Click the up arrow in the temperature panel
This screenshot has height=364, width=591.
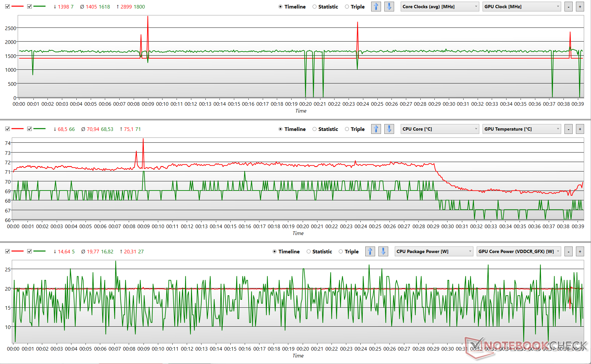point(376,129)
